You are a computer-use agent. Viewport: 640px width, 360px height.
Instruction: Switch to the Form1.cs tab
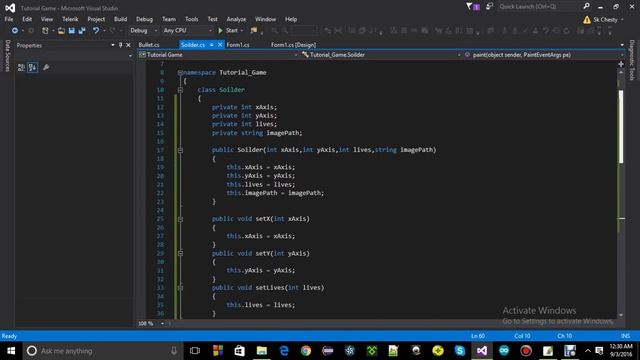click(238, 45)
